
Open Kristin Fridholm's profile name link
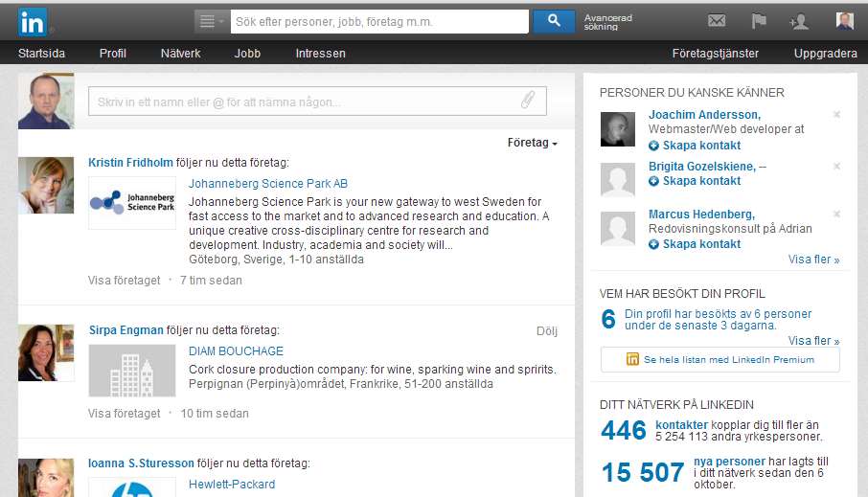(130, 163)
